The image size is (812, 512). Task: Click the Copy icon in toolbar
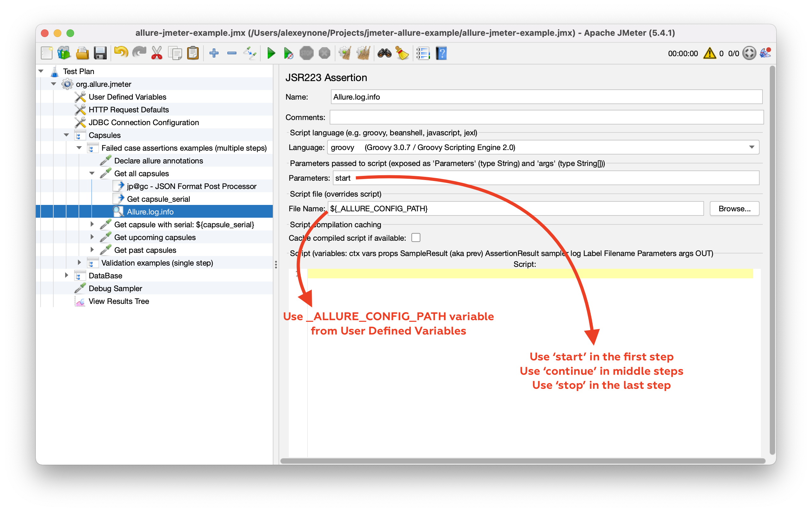(x=175, y=53)
